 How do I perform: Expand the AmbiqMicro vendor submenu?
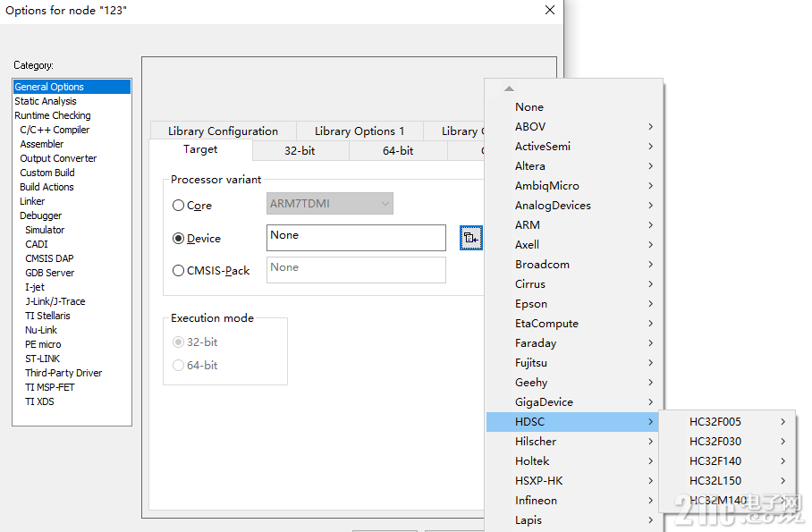tap(573, 185)
